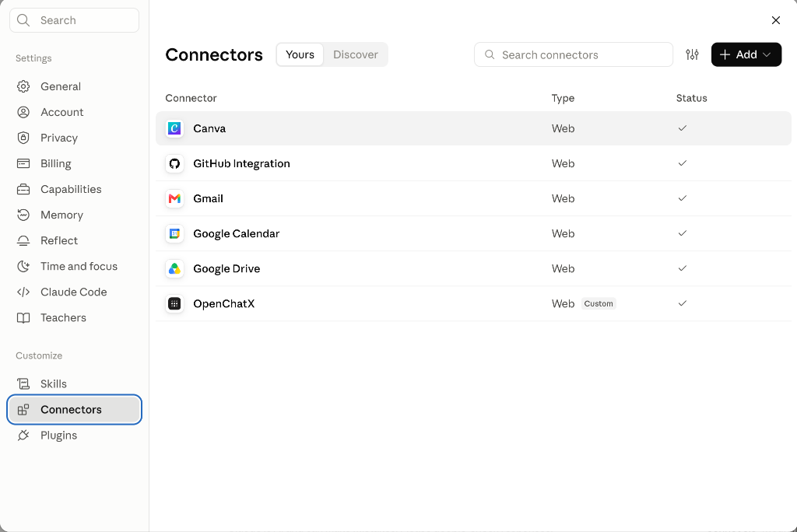Select Time and focus settings
The width and height of the screenshot is (797, 532).
coord(74,266)
